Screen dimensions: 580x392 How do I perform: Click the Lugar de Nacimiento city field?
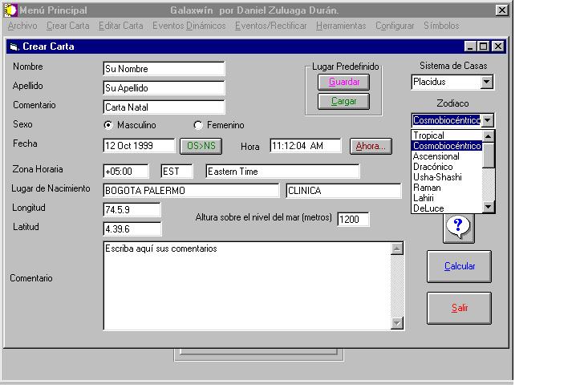(190, 191)
